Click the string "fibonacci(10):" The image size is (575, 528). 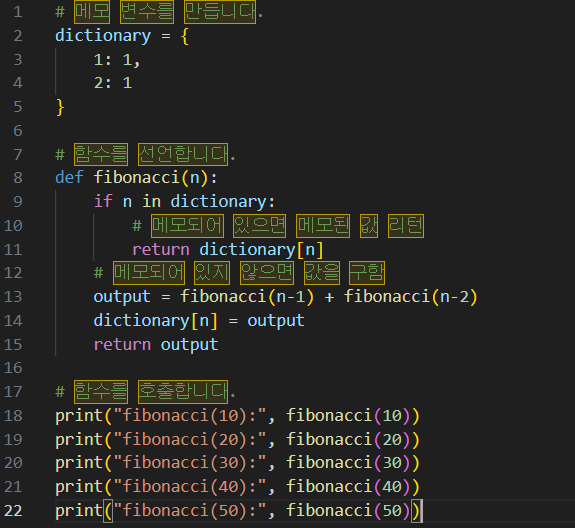pyautogui.click(x=190, y=415)
